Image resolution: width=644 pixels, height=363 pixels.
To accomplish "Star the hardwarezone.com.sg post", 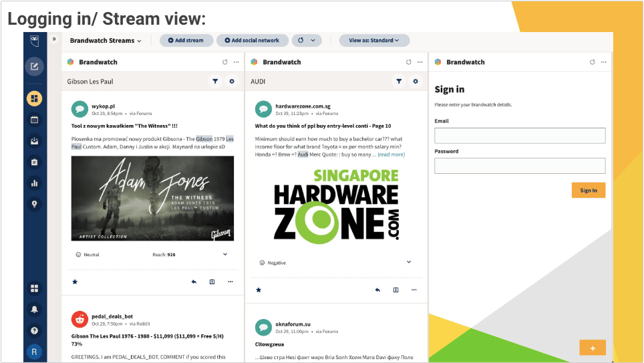I will [259, 290].
